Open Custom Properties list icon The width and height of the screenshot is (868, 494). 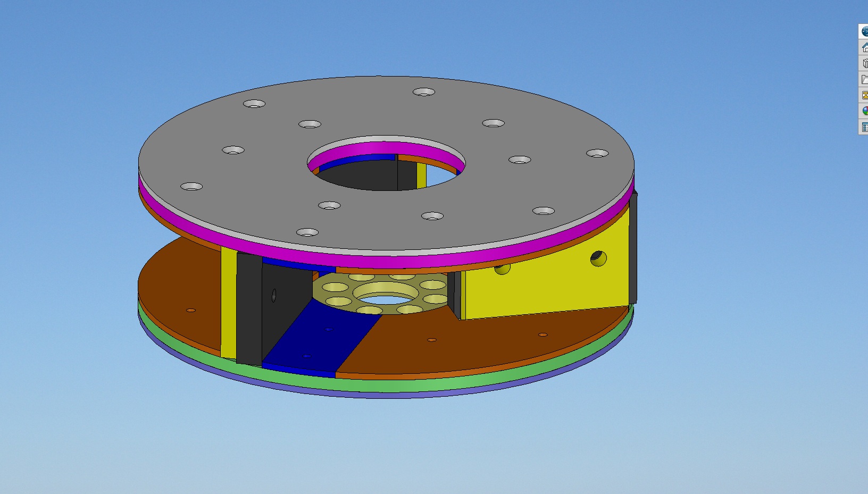(x=864, y=127)
